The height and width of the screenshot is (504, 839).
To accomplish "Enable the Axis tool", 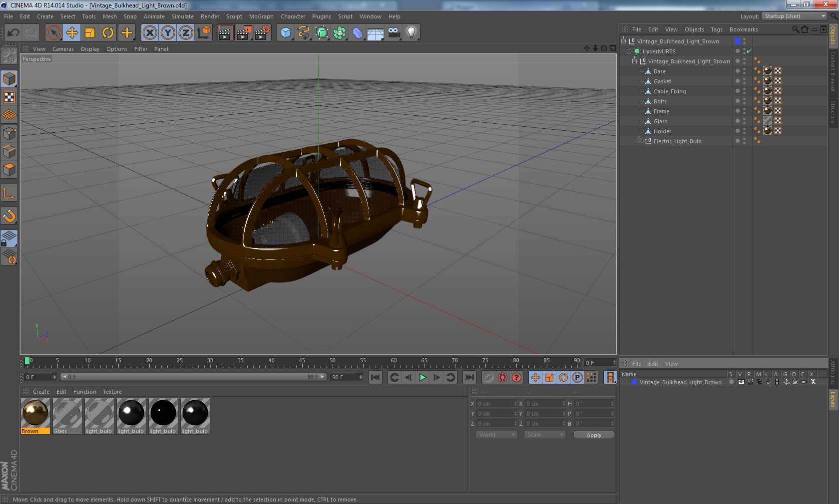I will tap(9, 193).
